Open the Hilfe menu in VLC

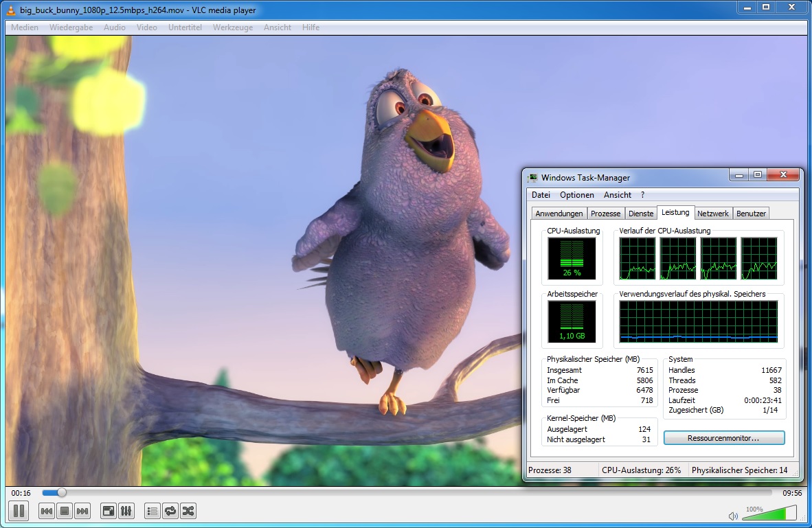pos(311,27)
